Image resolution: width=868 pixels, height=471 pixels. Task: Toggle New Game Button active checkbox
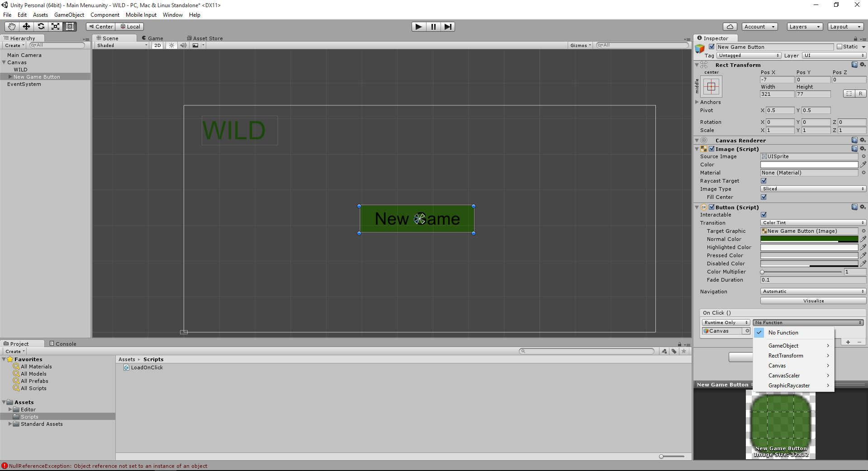[711, 47]
